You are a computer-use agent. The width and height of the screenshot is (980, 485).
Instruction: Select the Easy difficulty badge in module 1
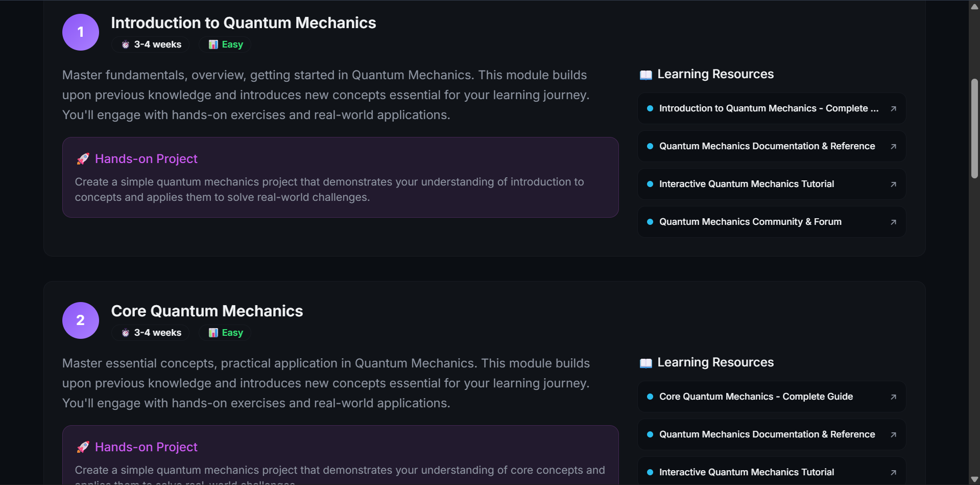[x=225, y=44]
